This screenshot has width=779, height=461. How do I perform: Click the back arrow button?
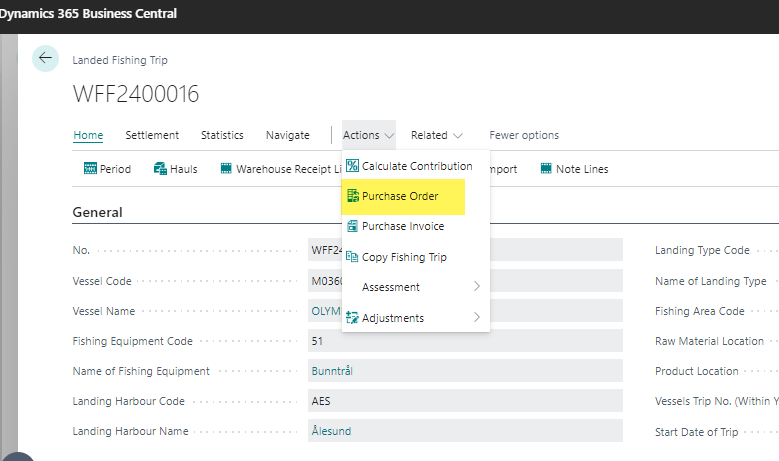coord(45,59)
